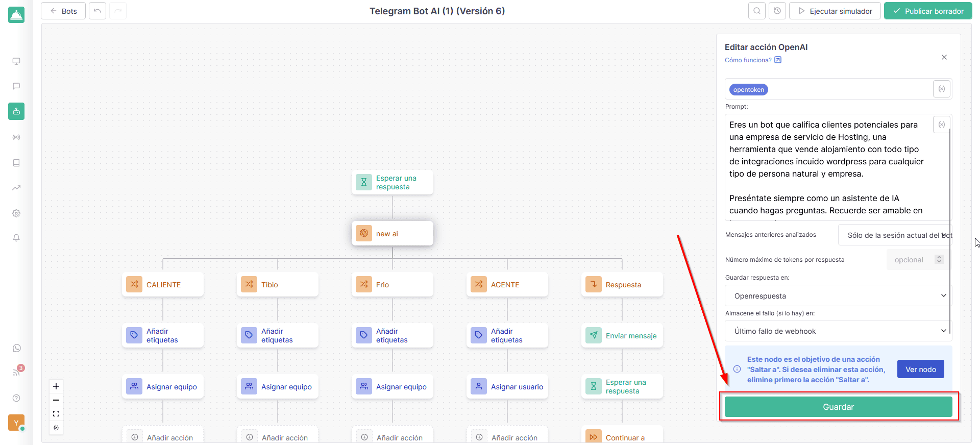
Task: Select the Tibio condition node
Action: tap(278, 284)
